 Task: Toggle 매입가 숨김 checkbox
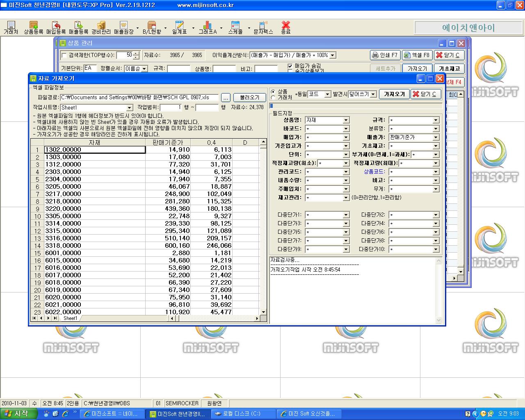click(290, 66)
